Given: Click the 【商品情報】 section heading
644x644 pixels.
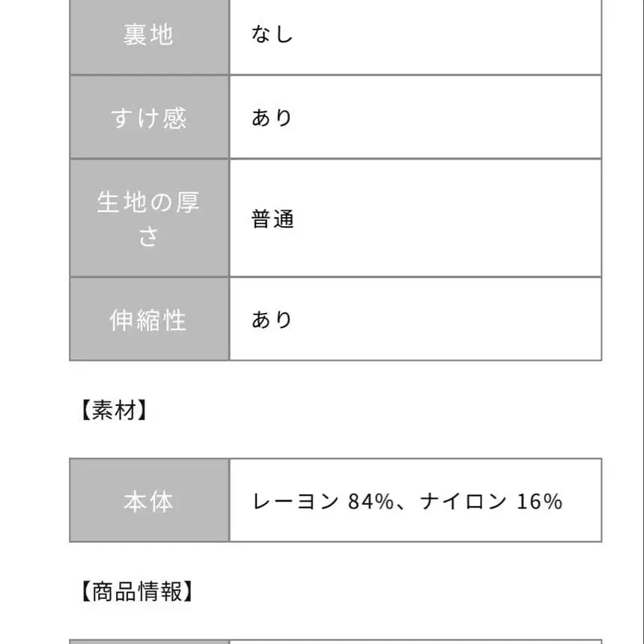Looking at the screenshot, I should [136, 592].
